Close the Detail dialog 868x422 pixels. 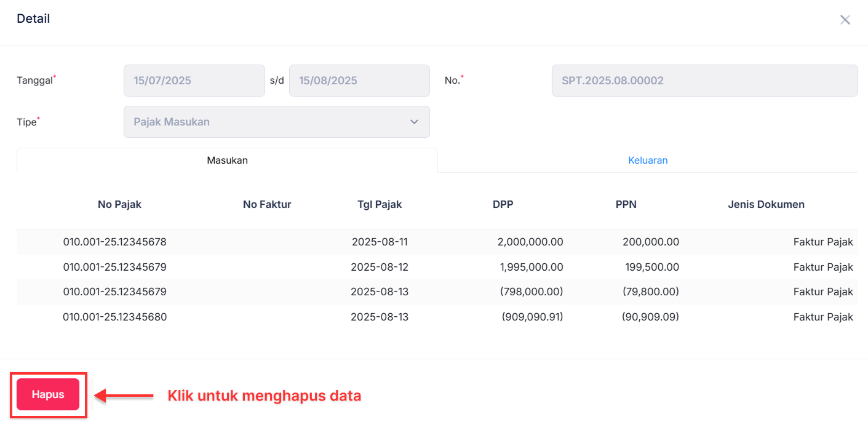click(845, 19)
